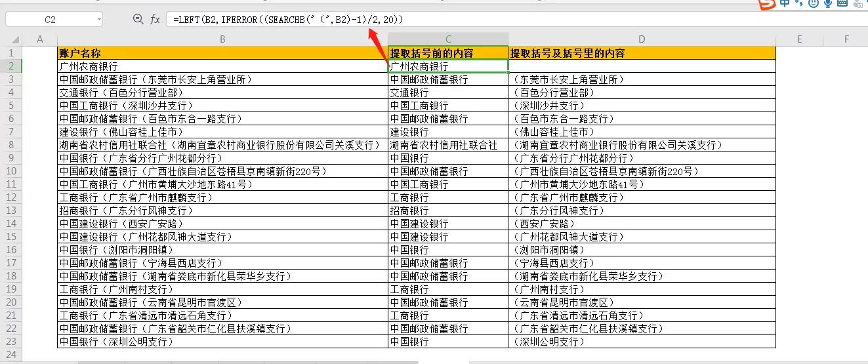Click header cell 提取括号及括号里的内容
Image resolution: width=868 pixels, height=364 pixels.
click(642, 53)
